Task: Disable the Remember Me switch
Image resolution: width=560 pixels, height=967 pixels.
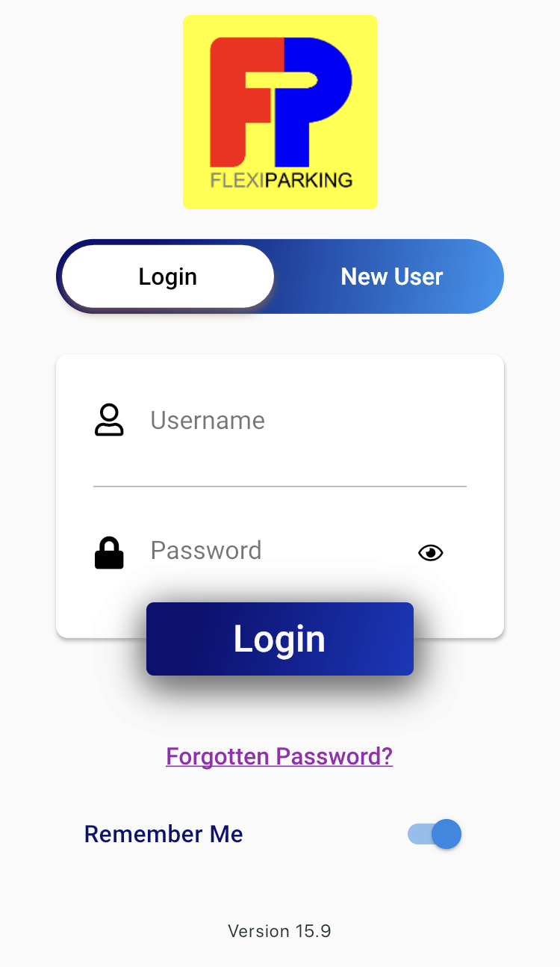Action: (435, 834)
